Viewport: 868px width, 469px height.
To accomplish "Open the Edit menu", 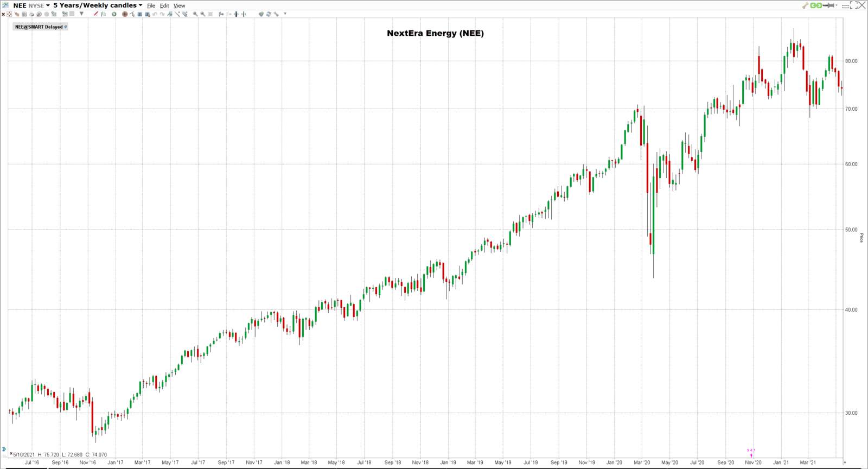I will tap(164, 5).
